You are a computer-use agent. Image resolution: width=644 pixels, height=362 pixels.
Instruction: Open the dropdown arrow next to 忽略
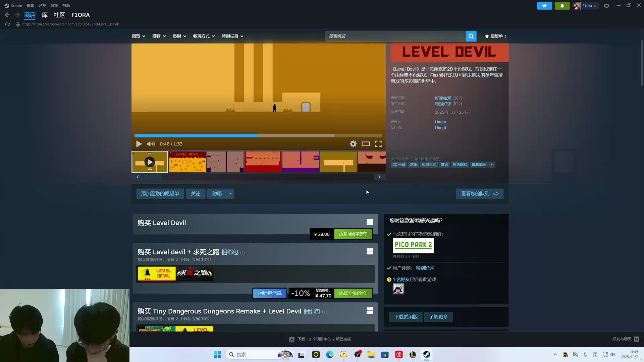pyautogui.click(x=230, y=194)
